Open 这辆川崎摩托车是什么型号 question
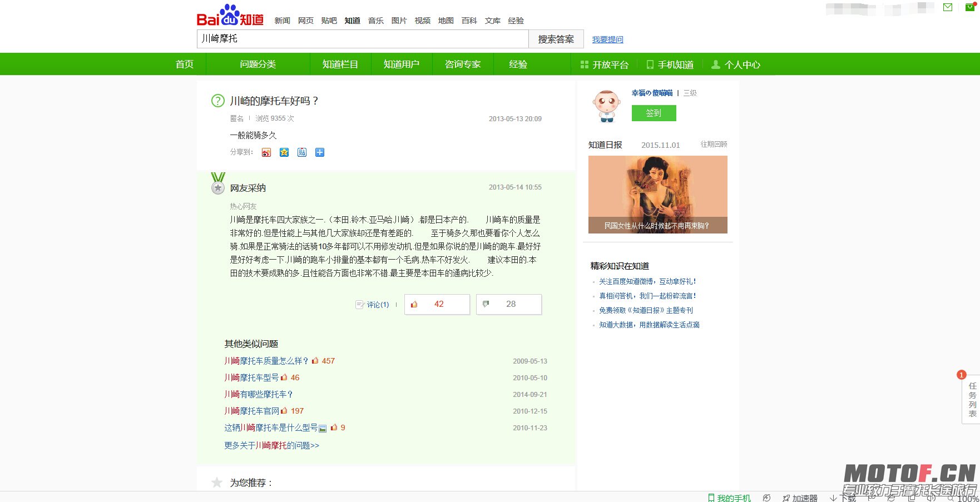The width and height of the screenshot is (980, 502). coord(271,428)
